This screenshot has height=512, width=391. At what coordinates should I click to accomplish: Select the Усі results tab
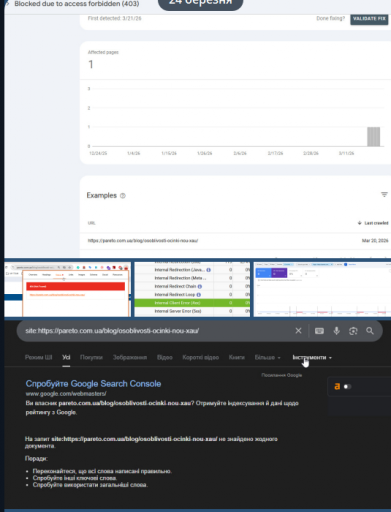[x=66, y=357]
